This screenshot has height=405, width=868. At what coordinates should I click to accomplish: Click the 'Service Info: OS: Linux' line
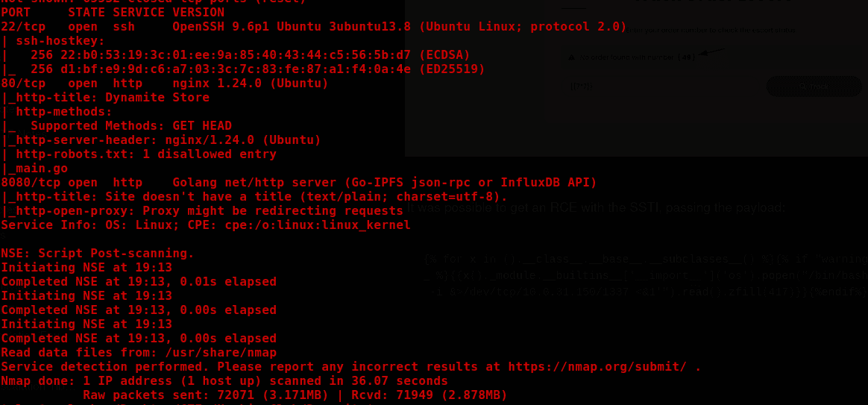(206, 225)
